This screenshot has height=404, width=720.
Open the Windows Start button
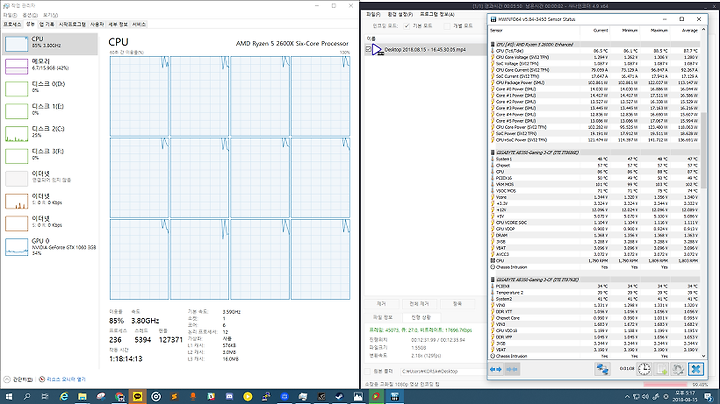tap(9, 397)
